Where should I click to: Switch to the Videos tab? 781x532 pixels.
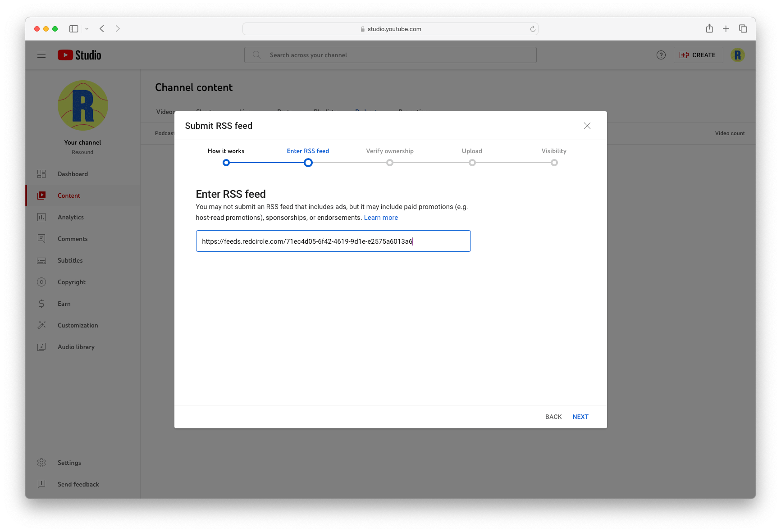pos(164,112)
